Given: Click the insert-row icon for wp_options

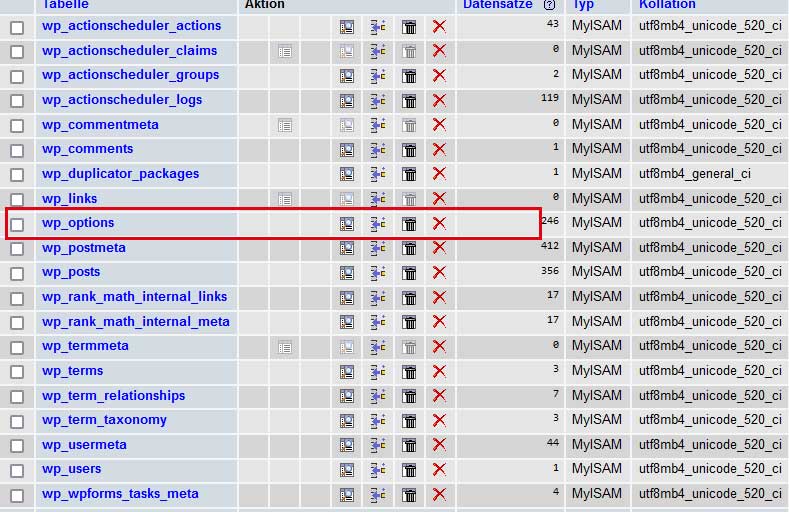Looking at the screenshot, I should point(378,223).
